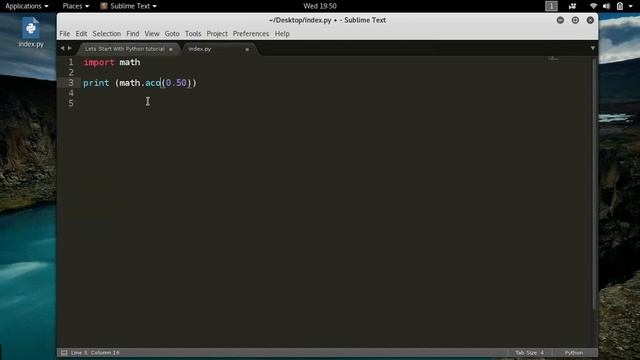Open the Places menu in top bar

pos(76,6)
